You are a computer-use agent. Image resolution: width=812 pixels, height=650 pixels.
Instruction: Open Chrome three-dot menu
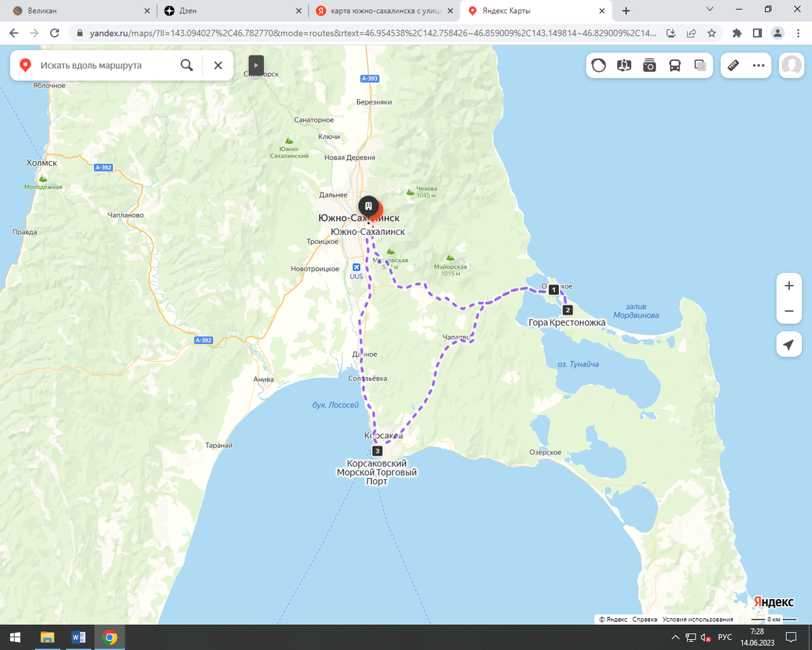798,32
